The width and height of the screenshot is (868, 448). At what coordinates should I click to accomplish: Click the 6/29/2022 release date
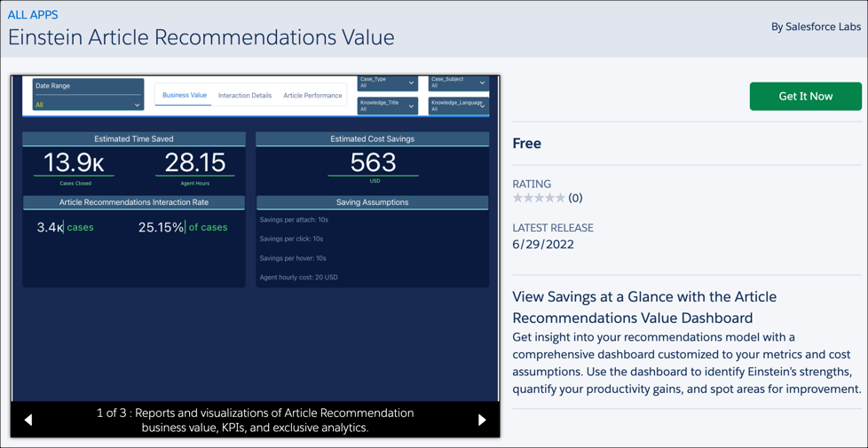543,245
